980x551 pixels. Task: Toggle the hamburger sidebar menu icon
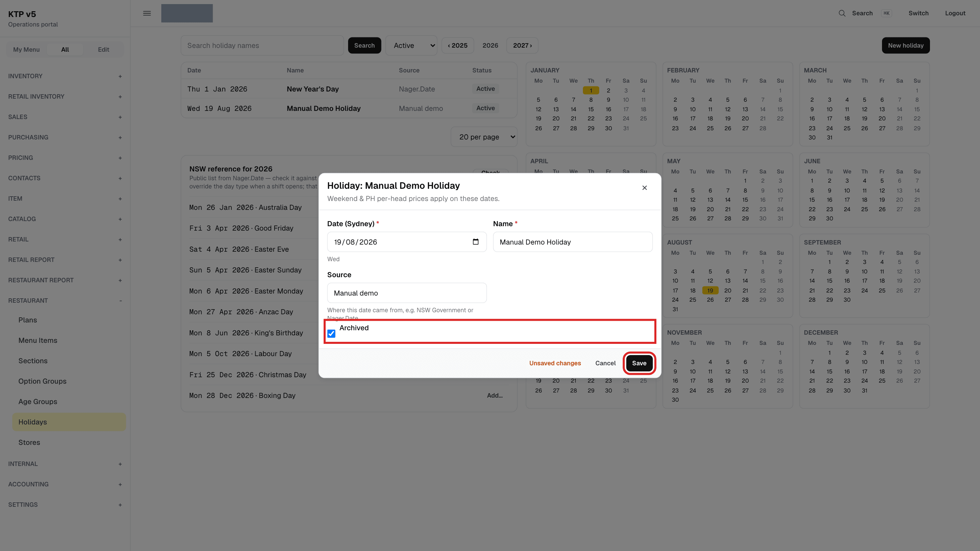[147, 13]
